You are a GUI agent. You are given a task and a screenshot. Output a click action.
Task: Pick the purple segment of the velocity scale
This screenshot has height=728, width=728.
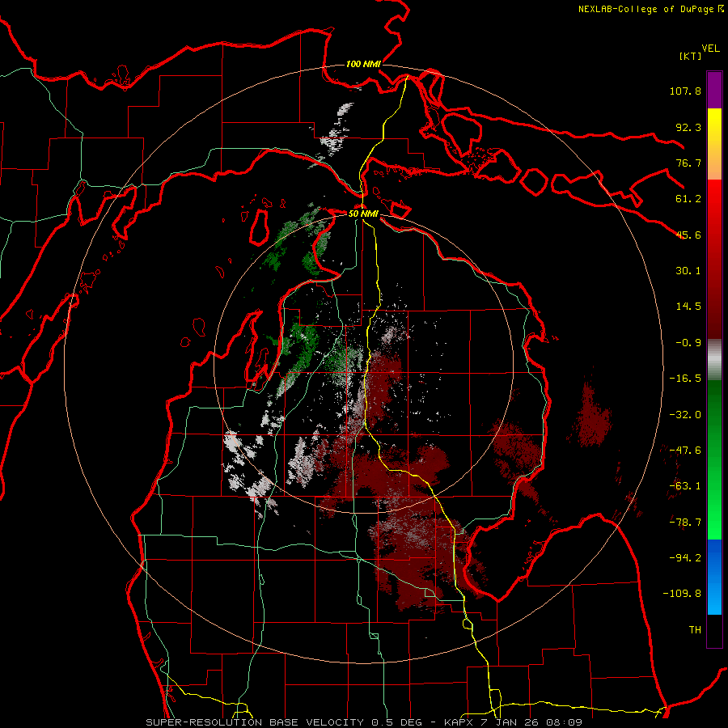pyautogui.click(x=714, y=91)
